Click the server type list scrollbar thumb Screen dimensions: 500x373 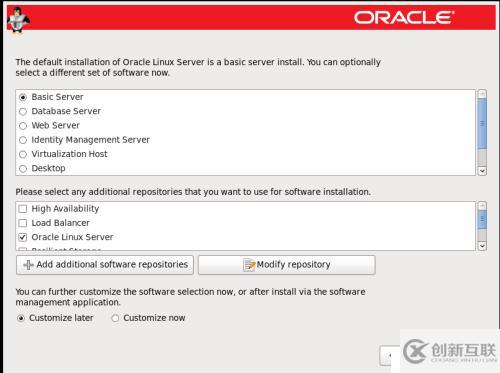point(482,124)
